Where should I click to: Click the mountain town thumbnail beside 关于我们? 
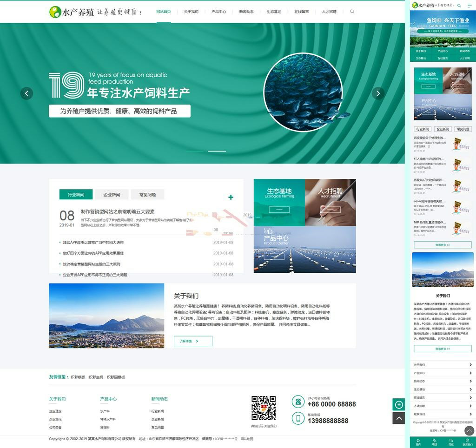(106, 316)
